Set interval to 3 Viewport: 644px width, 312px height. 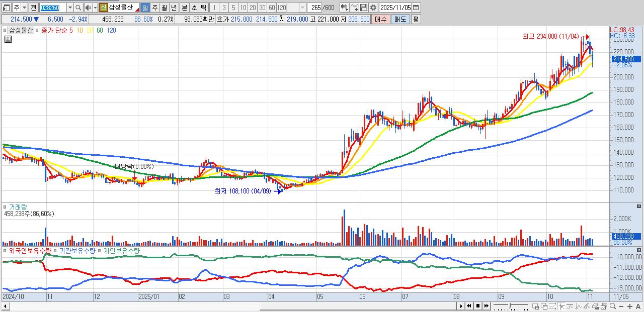tap(224, 8)
